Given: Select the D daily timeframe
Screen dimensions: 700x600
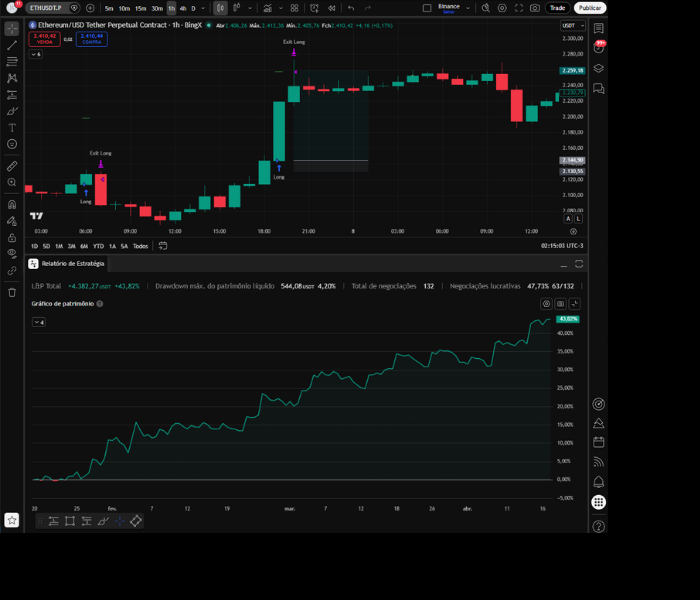Looking at the screenshot, I should (193, 8).
